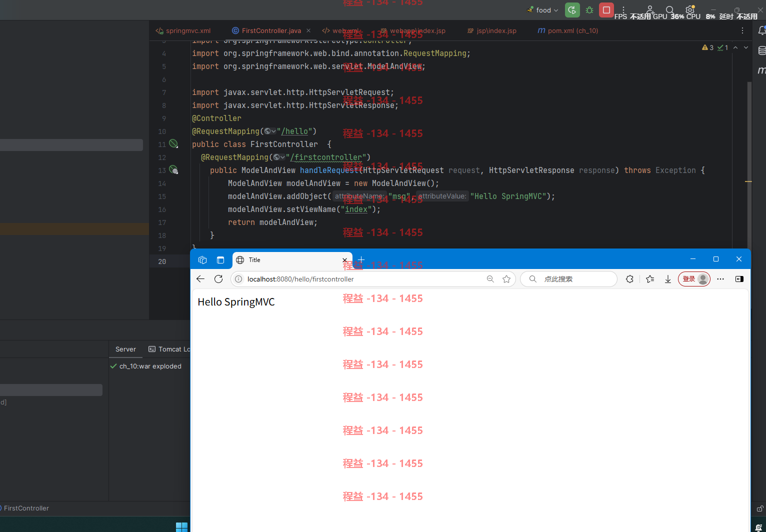
Task: Open browser tab actions menu
Action: pyautogui.click(x=220, y=260)
